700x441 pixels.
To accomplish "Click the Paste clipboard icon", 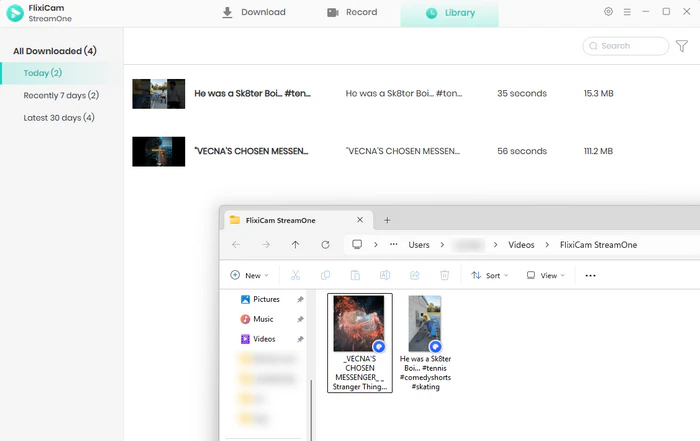I will (355, 275).
